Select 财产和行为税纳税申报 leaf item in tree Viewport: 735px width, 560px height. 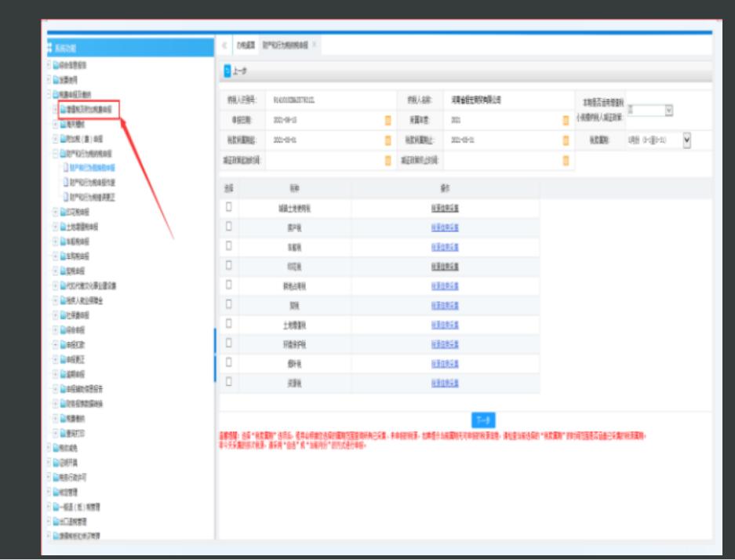[92, 168]
